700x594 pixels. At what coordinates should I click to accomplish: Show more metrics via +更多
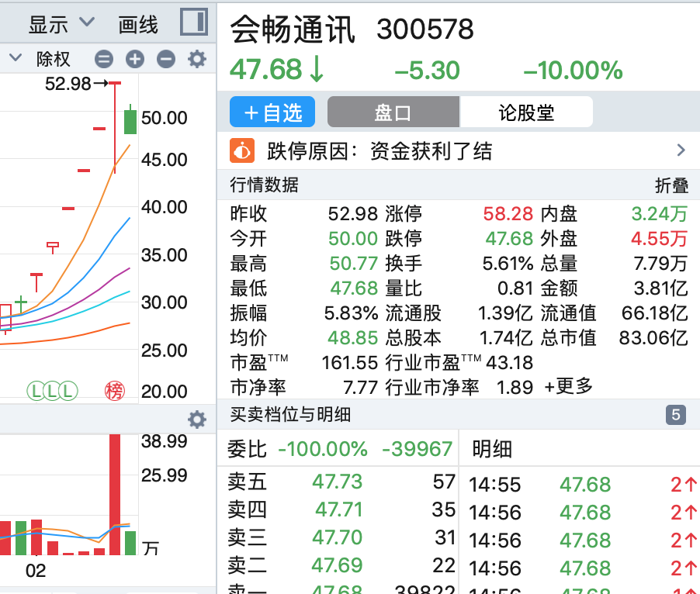pyautogui.click(x=568, y=386)
